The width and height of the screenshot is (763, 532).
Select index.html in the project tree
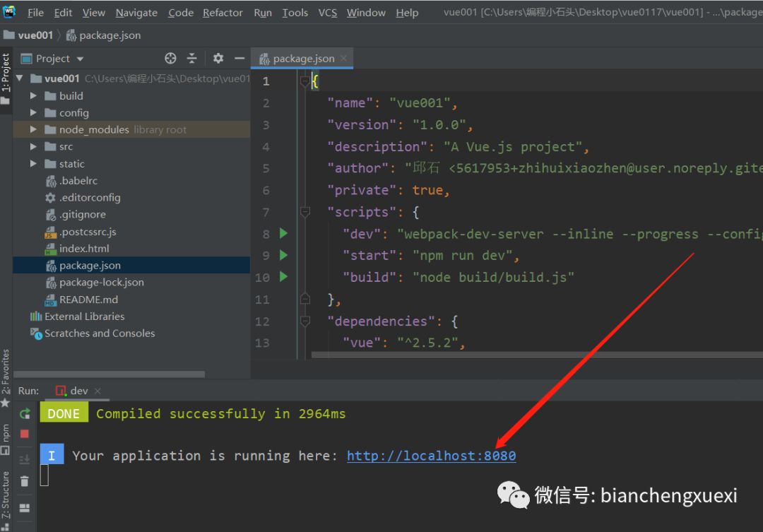coord(83,248)
